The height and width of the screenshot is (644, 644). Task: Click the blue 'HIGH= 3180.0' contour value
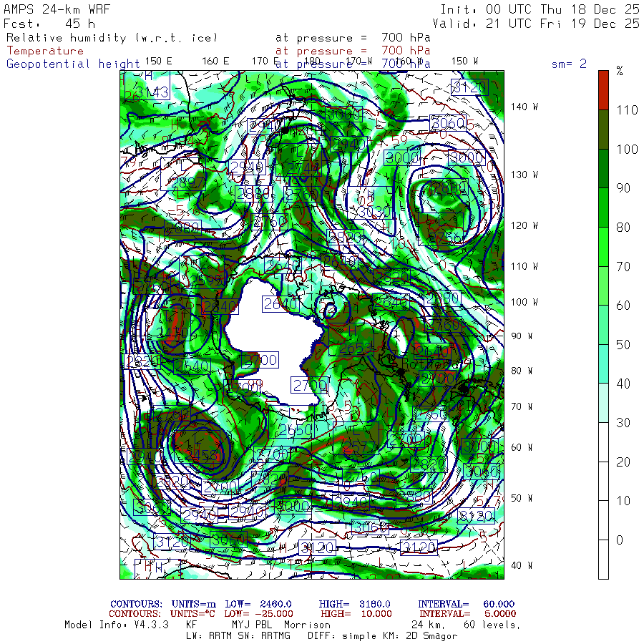354,604
